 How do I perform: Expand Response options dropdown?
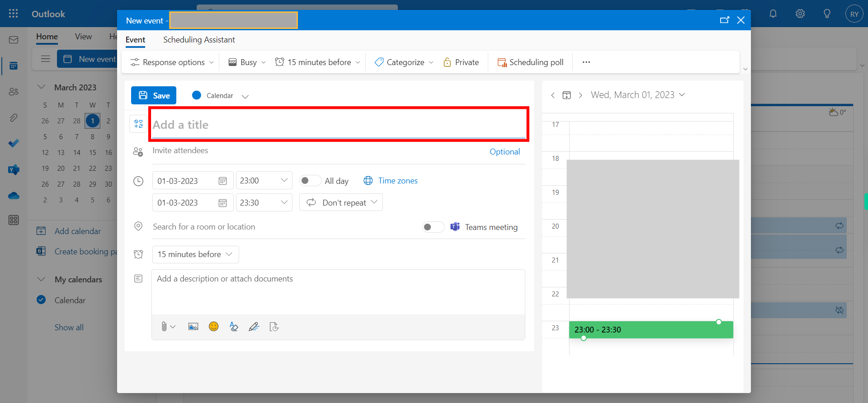click(172, 62)
